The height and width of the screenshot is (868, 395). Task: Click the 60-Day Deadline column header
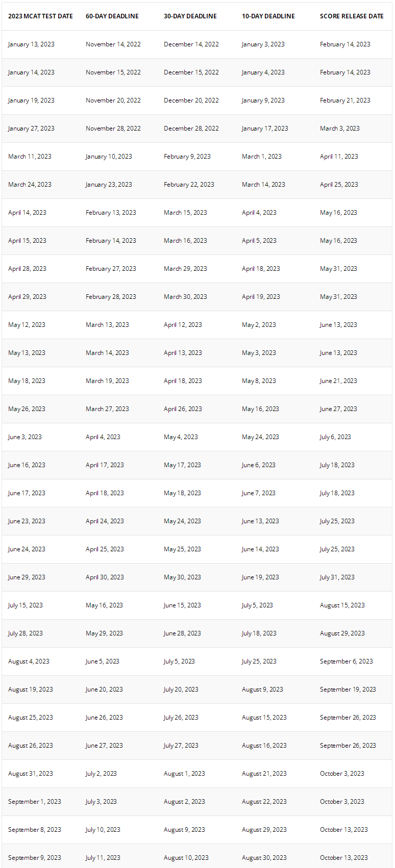112,16
